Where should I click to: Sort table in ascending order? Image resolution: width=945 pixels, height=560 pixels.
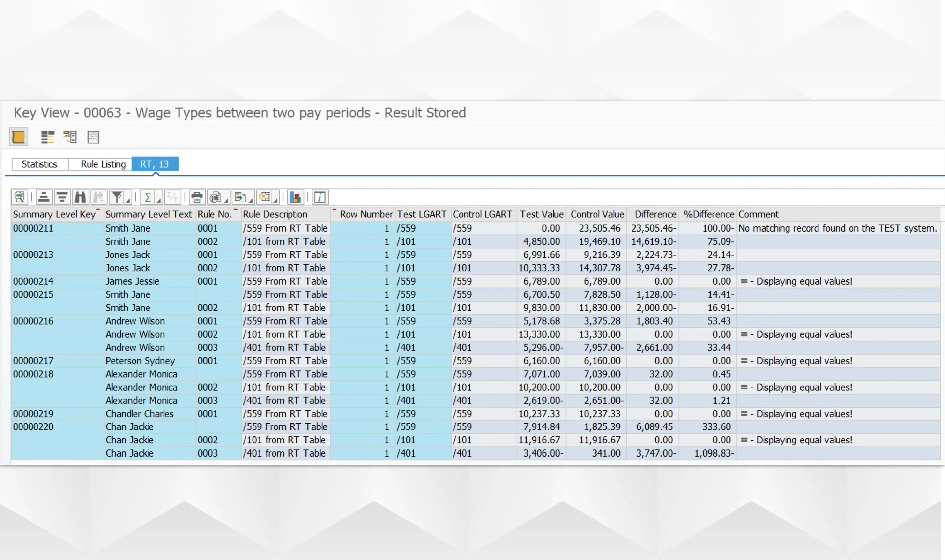[44, 197]
